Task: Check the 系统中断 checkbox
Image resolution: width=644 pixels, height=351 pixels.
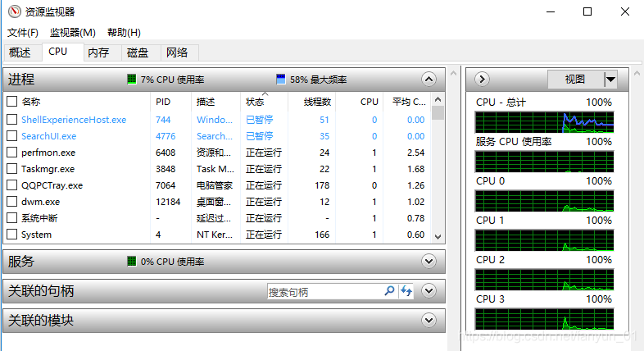Action: (x=12, y=218)
